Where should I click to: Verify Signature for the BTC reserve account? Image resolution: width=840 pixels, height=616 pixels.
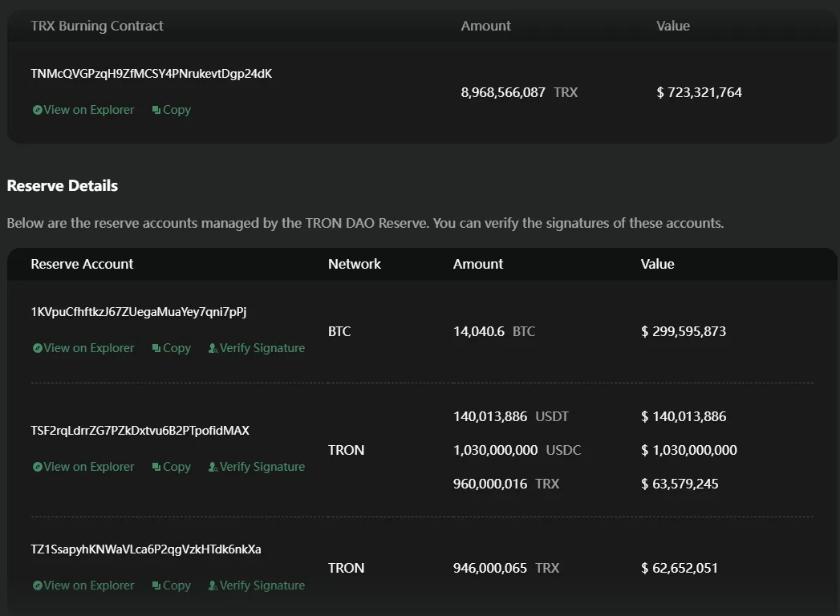pyautogui.click(x=257, y=348)
